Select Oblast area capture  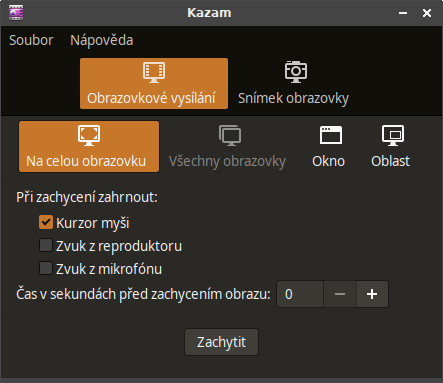(391, 147)
